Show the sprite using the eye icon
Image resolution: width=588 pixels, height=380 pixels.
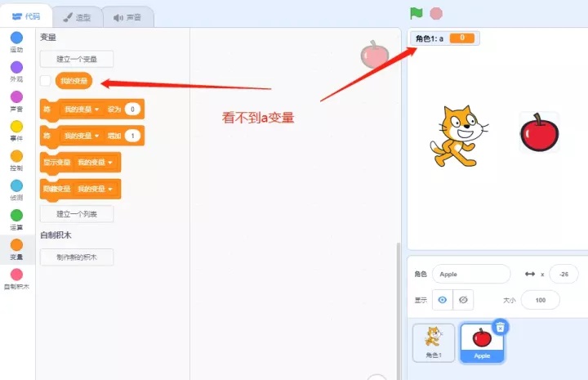click(442, 300)
